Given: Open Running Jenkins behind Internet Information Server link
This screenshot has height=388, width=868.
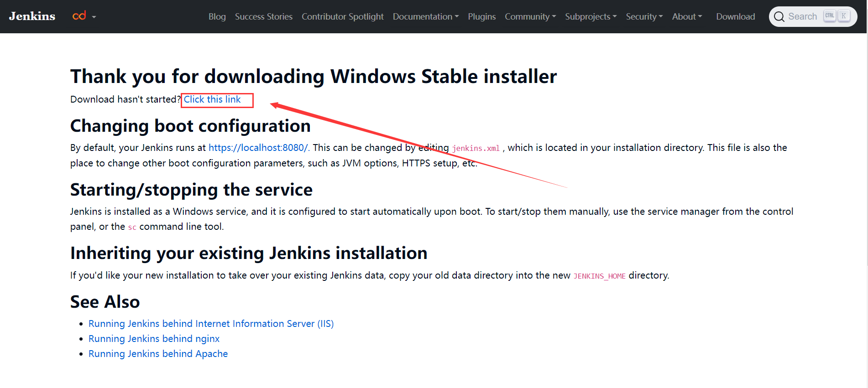Looking at the screenshot, I should pyautogui.click(x=211, y=324).
